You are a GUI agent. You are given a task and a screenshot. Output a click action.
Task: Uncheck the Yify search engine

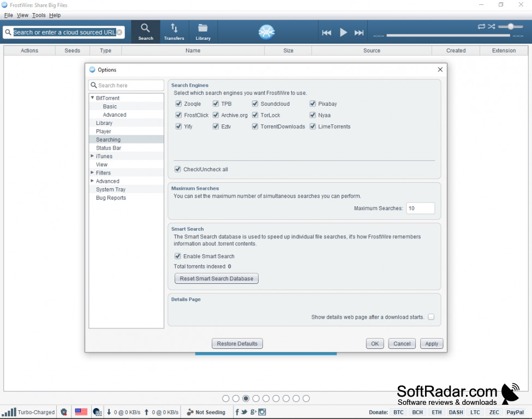178,126
